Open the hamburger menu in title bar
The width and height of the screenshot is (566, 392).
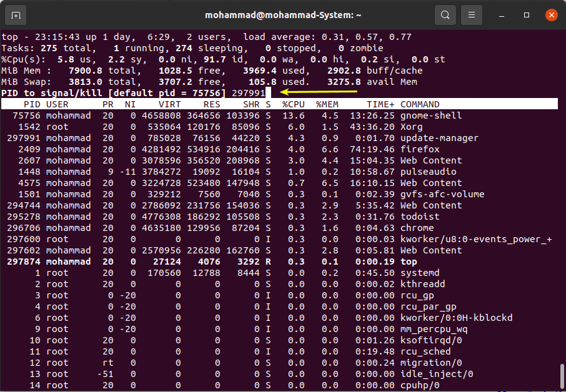pyautogui.click(x=474, y=14)
